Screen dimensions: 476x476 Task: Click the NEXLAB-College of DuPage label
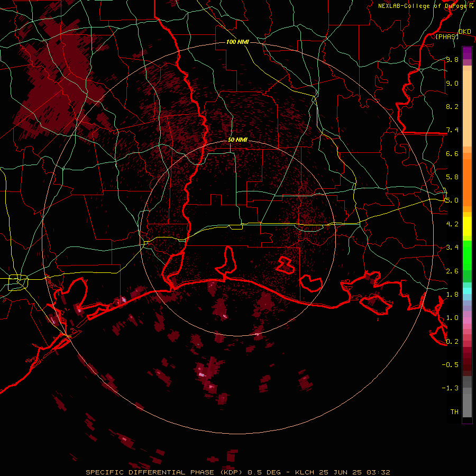pos(423,6)
